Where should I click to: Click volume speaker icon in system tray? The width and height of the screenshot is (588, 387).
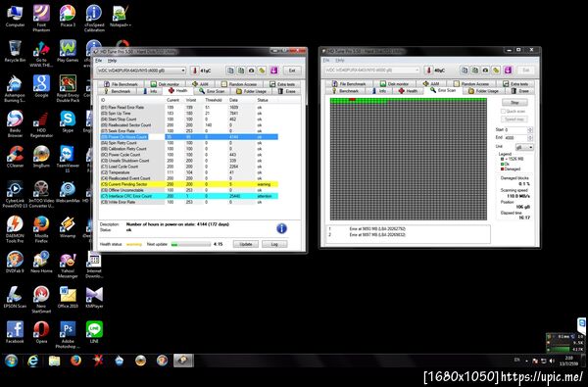[551, 361]
